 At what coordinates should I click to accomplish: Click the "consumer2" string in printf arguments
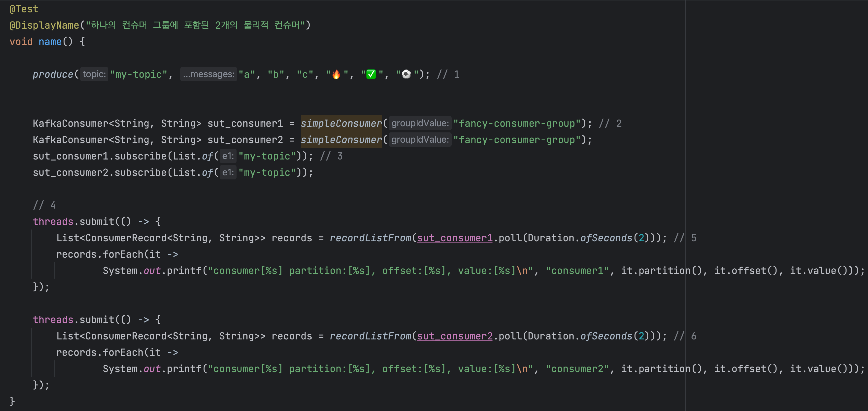[577, 369]
